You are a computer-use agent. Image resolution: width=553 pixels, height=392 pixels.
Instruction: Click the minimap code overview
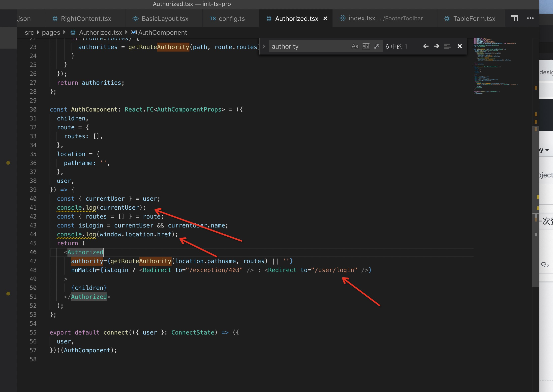pyautogui.click(x=493, y=66)
